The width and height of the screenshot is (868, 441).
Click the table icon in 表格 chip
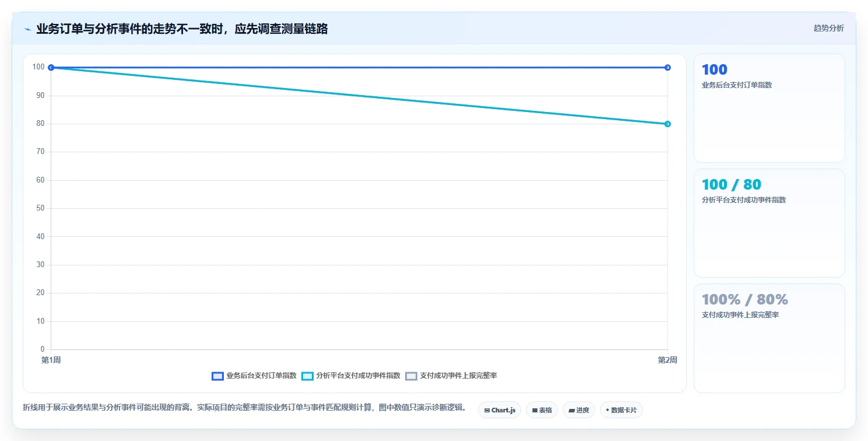535,410
